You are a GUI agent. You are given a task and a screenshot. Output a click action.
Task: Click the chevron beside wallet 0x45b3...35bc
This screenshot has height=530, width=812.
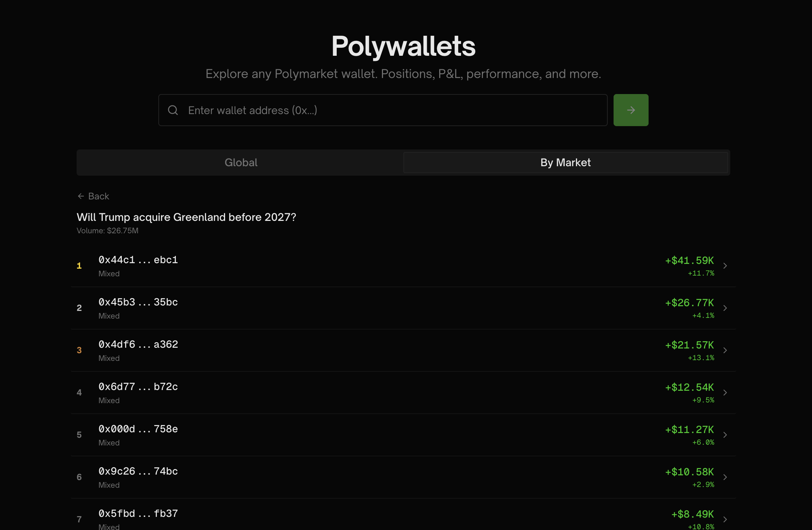(x=725, y=308)
